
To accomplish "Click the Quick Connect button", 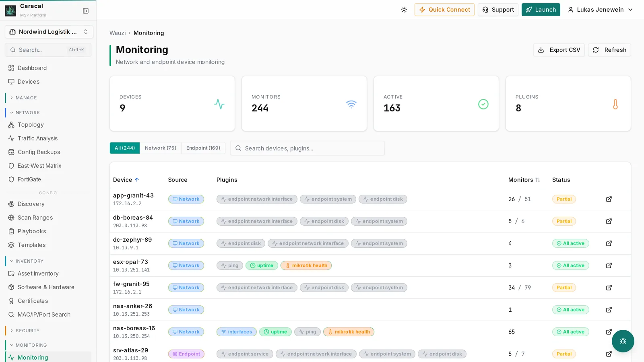I will coord(444,10).
